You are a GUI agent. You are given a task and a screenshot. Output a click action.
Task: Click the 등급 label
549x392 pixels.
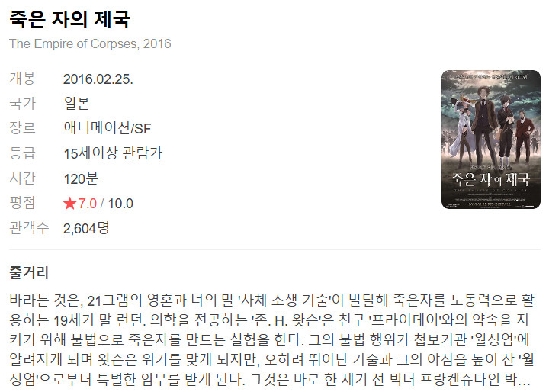(22, 153)
